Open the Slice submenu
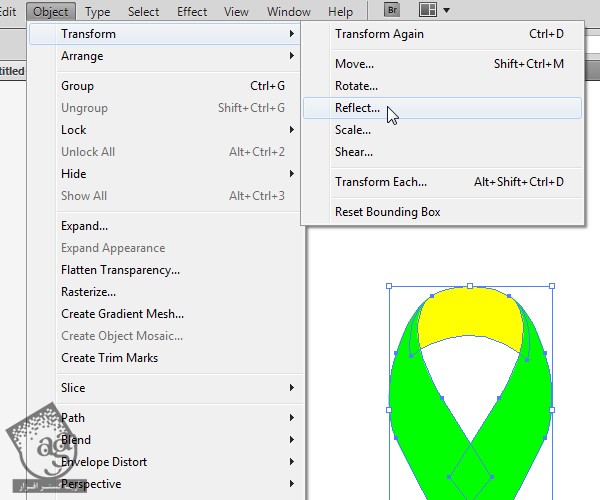This screenshot has height=500, width=600. [x=73, y=388]
